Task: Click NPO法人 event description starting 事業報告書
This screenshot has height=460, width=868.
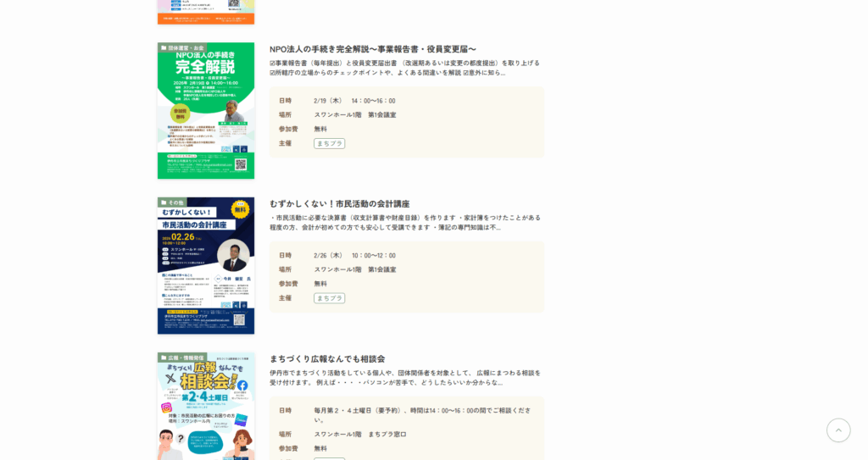Action: click(404, 68)
